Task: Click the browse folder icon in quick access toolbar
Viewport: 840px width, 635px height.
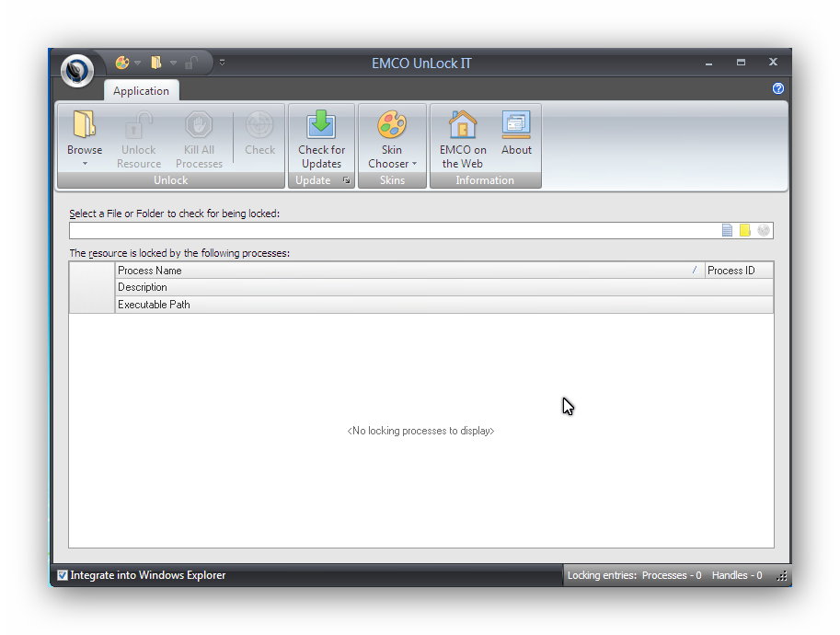Action: [x=155, y=63]
